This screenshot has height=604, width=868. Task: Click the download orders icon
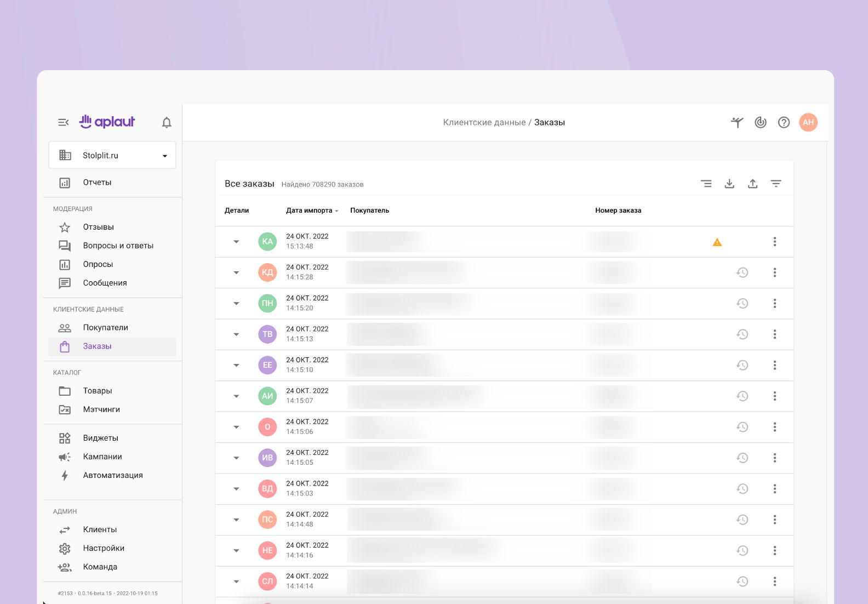click(x=729, y=184)
